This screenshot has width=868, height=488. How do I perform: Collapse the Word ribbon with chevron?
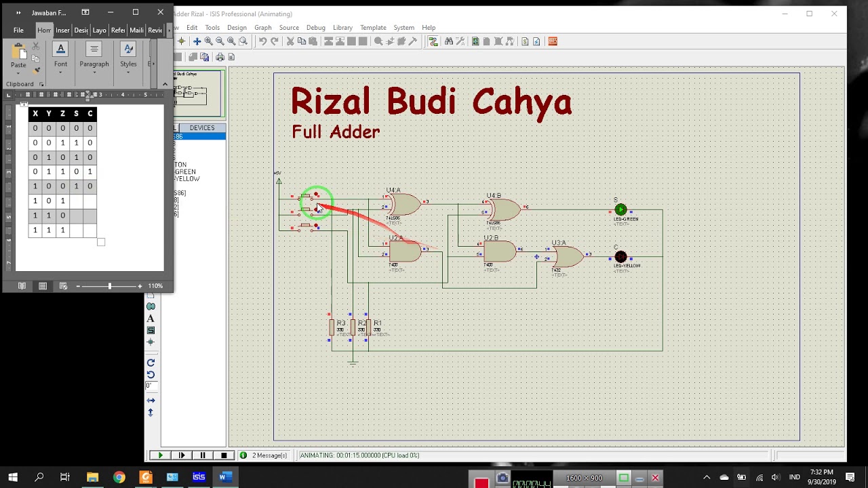point(165,84)
